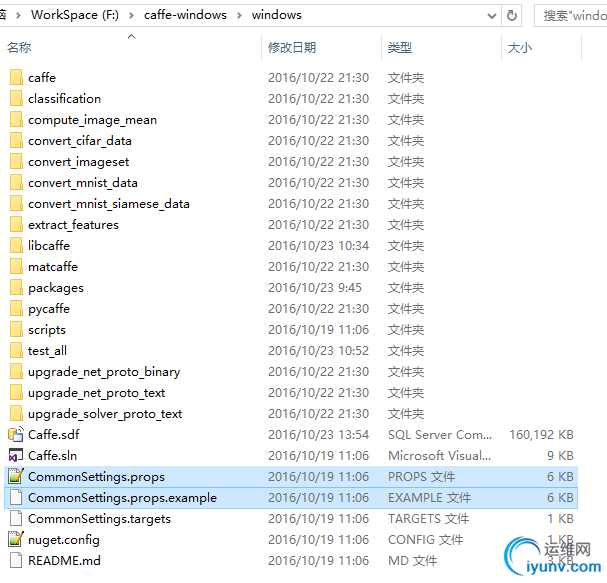Expand the chevron after WorkSpace (F:)

coord(131,15)
